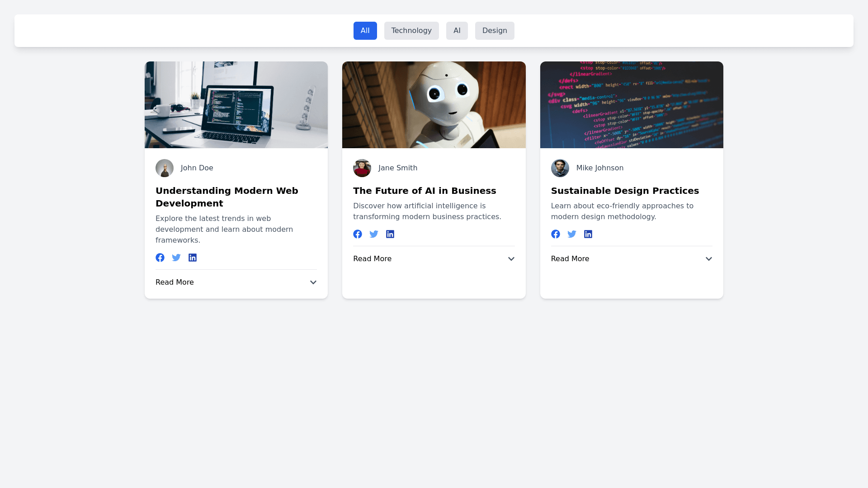Screen dimensions: 868x488
Task: Click Twitter icon on AI in Business card
Action: click(374, 234)
